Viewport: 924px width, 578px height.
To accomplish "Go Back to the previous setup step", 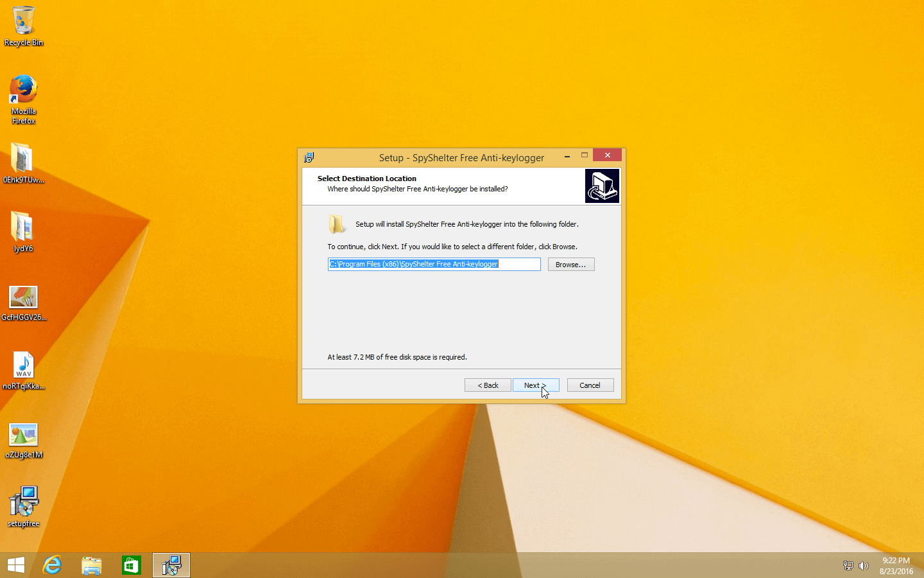I will (488, 385).
